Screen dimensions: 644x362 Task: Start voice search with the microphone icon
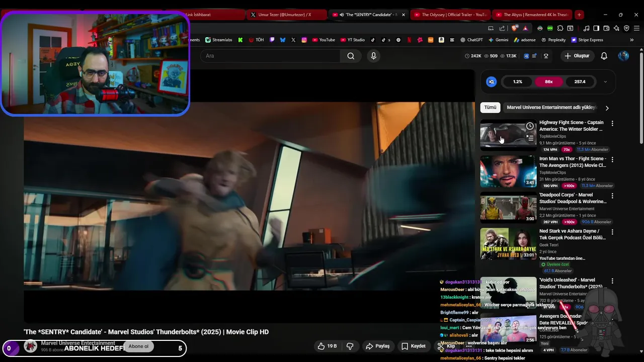point(373,56)
